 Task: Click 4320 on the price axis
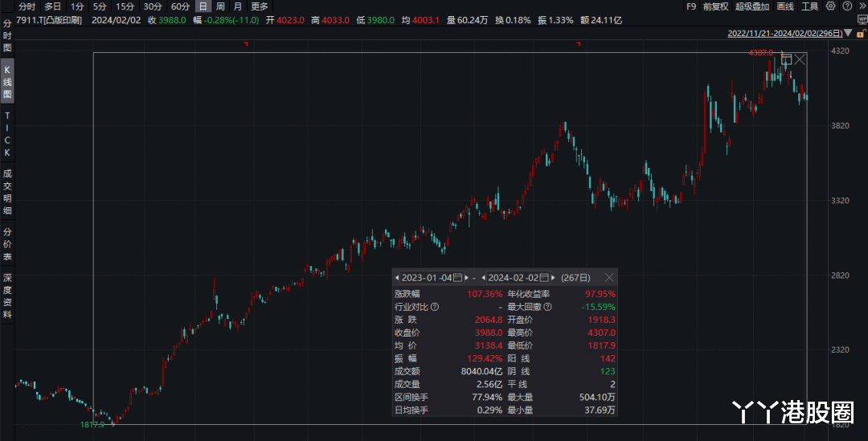(x=840, y=51)
